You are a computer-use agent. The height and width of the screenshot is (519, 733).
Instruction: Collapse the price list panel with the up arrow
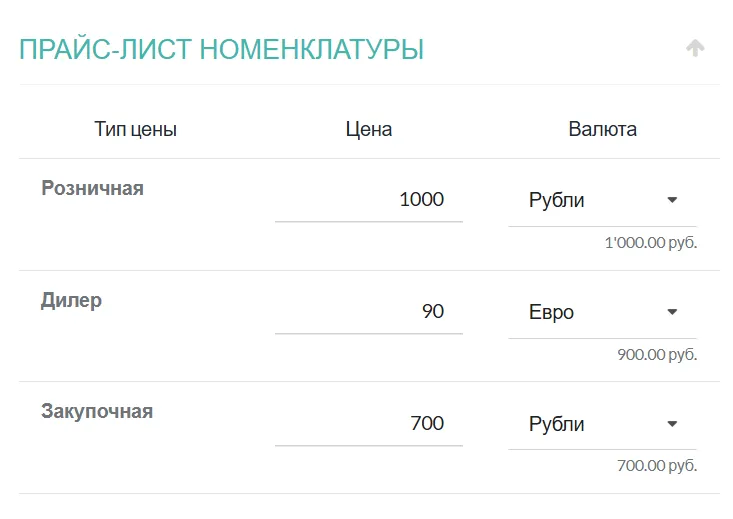click(695, 48)
